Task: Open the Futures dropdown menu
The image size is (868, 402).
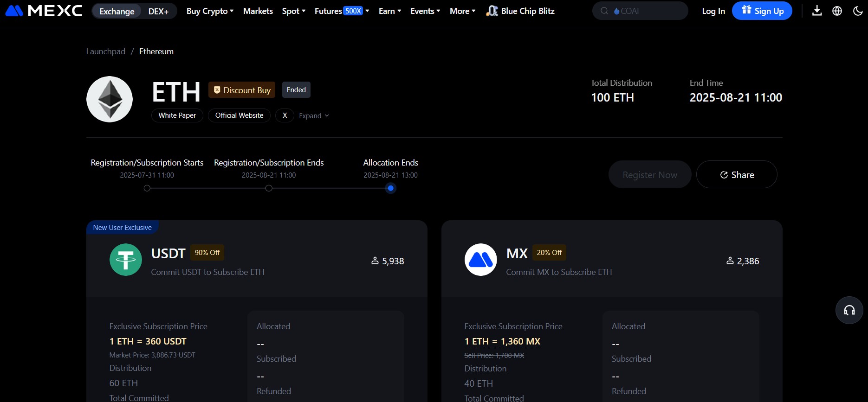Action: (x=342, y=11)
